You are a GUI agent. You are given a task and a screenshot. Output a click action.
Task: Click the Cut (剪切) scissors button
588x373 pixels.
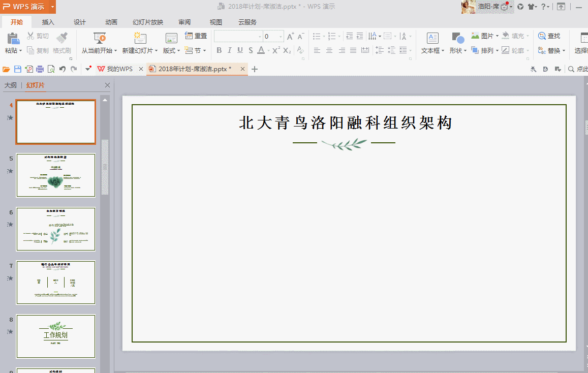38,36
